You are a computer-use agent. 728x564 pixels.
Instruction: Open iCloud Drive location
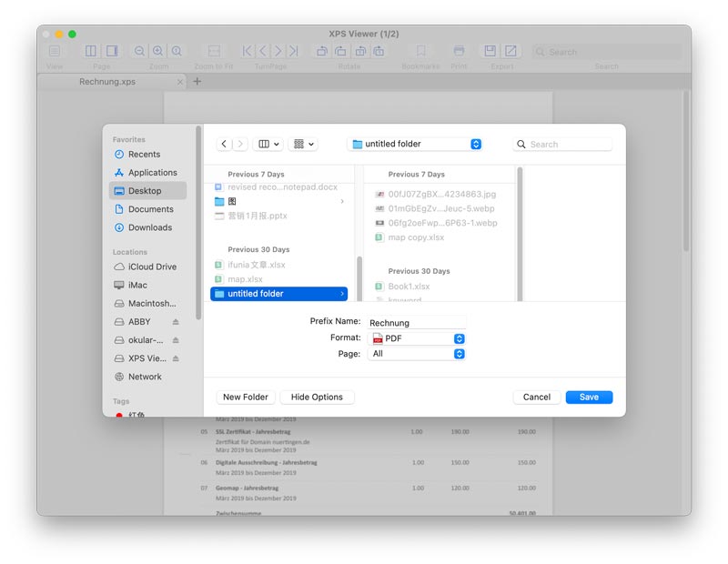pyautogui.click(x=152, y=267)
